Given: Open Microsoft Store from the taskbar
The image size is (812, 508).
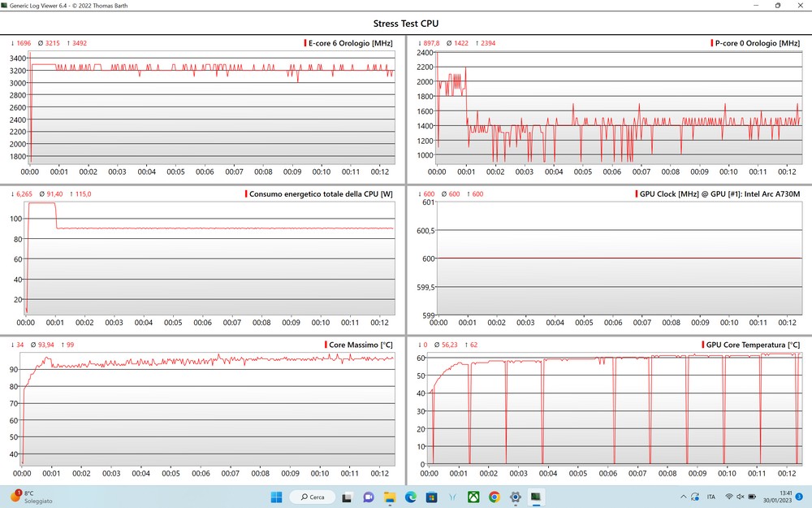Looking at the screenshot, I should pyautogui.click(x=431, y=497).
